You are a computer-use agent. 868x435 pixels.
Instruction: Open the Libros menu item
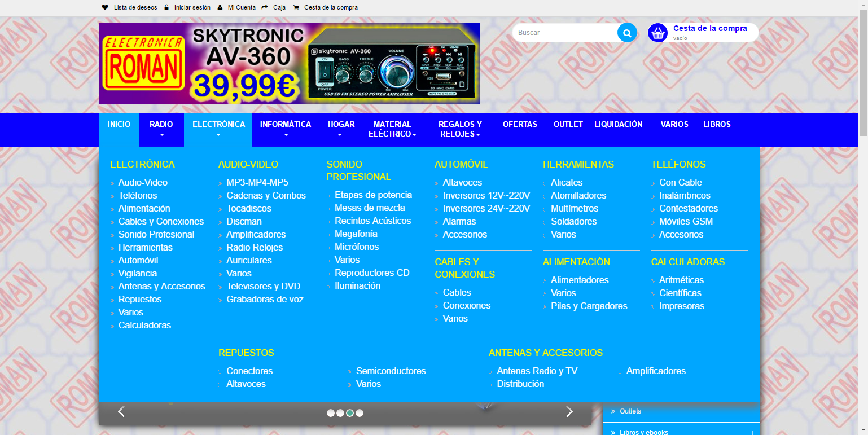pyautogui.click(x=717, y=124)
